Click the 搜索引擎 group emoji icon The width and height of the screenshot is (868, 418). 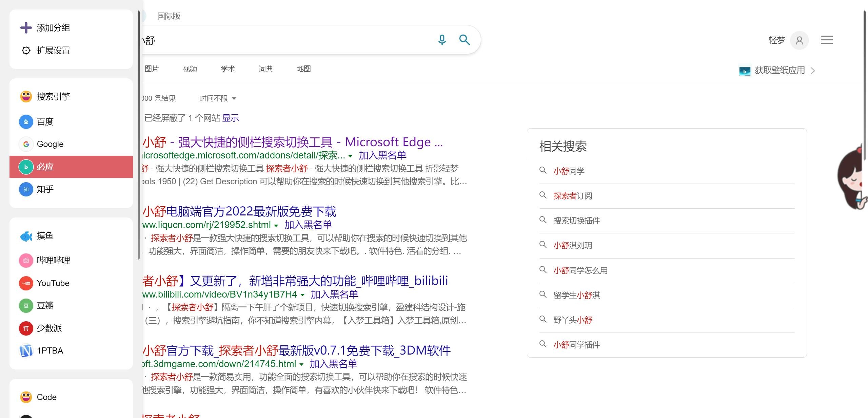click(x=26, y=97)
